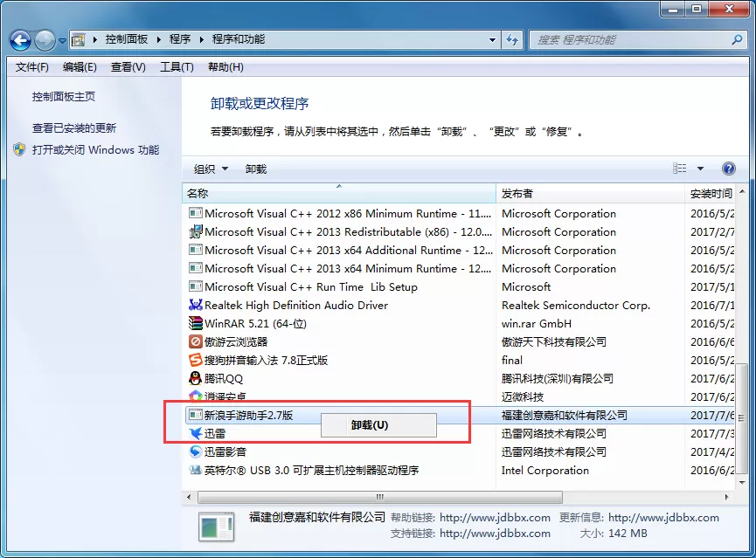Go back with the Back arrow button

pyautogui.click(x=20, y=40)
